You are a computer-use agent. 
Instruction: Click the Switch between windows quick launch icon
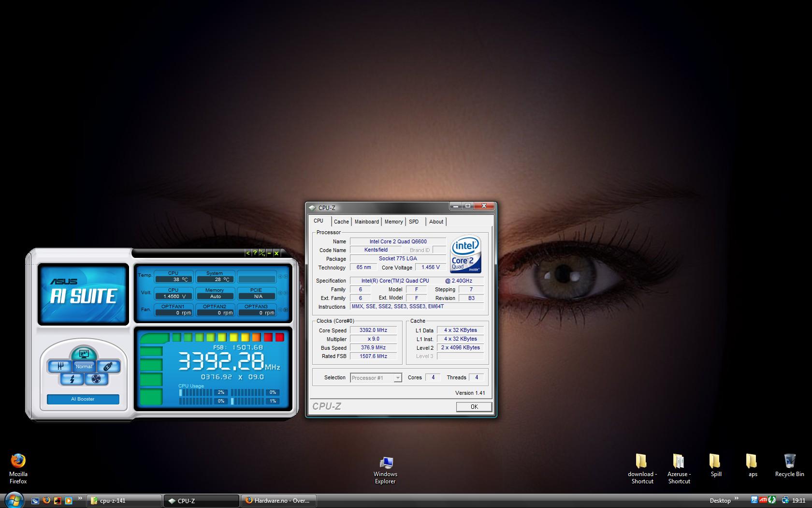tap(35, 501)
